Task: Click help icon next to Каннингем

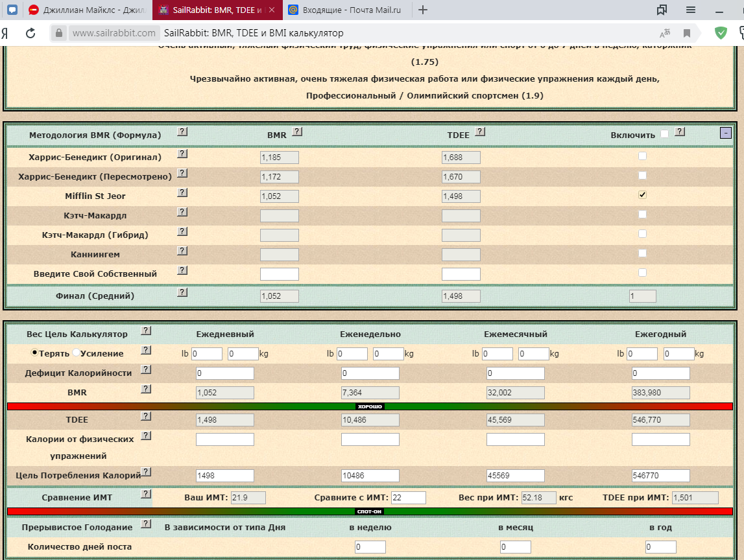Action: [x=182, y=251]
